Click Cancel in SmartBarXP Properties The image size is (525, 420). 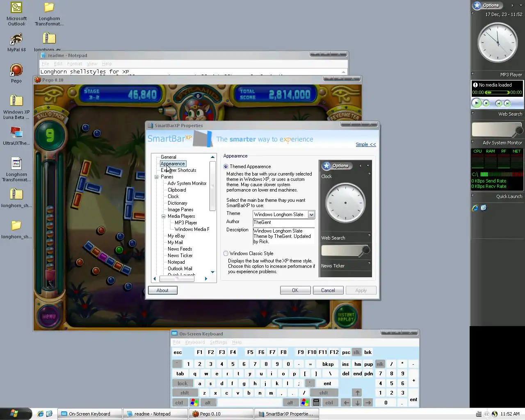[328, 290]
